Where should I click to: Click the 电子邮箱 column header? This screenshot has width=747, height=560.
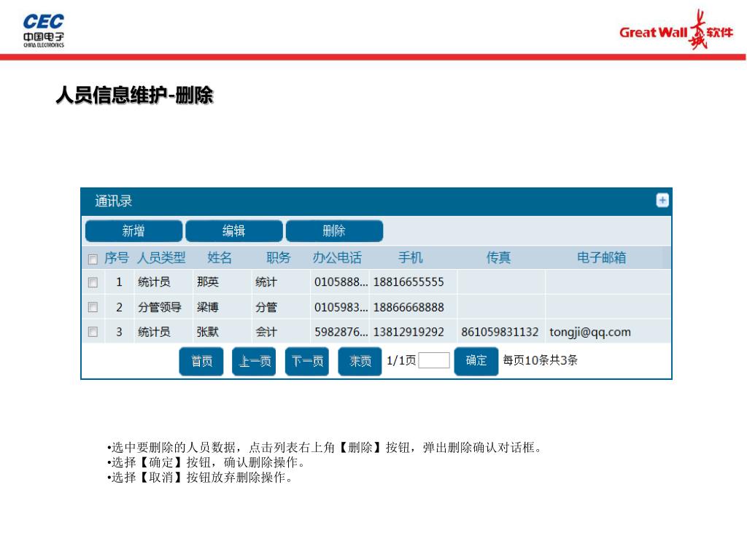[601, 257]
